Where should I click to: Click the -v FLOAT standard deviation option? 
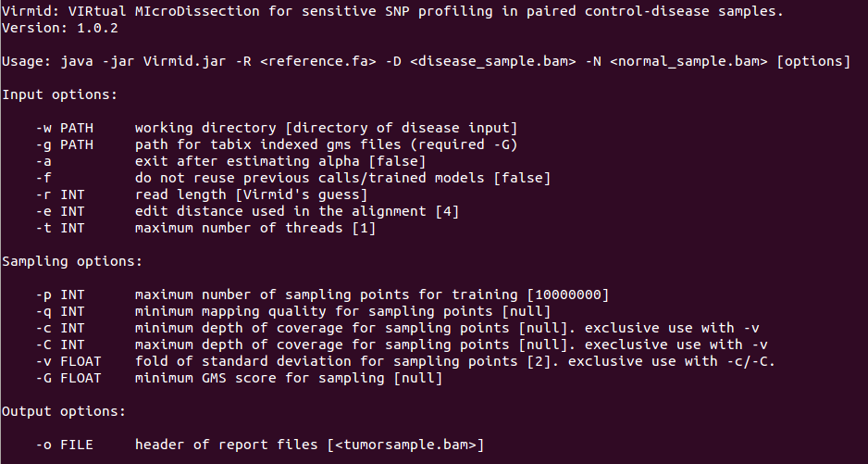click(x=405, y=361)
